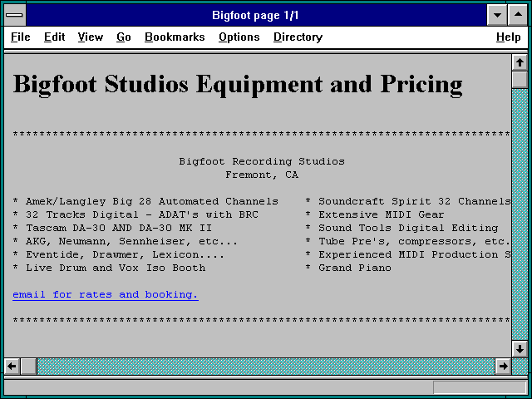The height and width of the screenshot is (399, 532).
Task: Click Sound Tools Digital Editing line
Action: (401, 228)
